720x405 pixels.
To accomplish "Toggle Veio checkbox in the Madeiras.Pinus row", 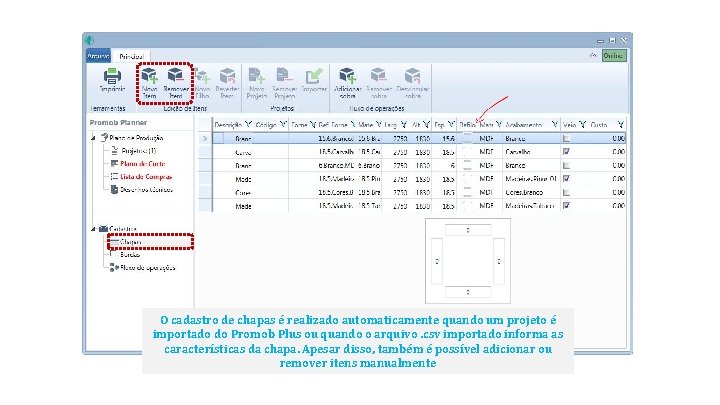I will coord(566,178).
